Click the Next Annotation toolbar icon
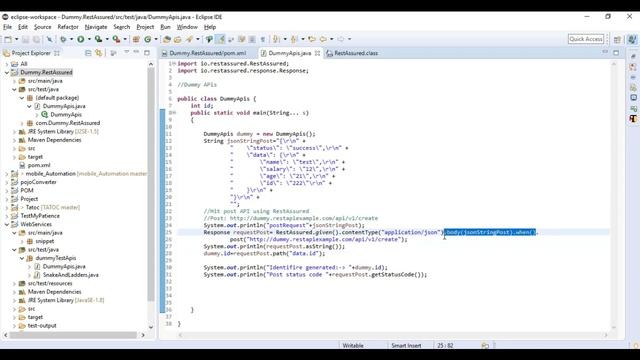 pyautogui.click(x=276, y=39)
